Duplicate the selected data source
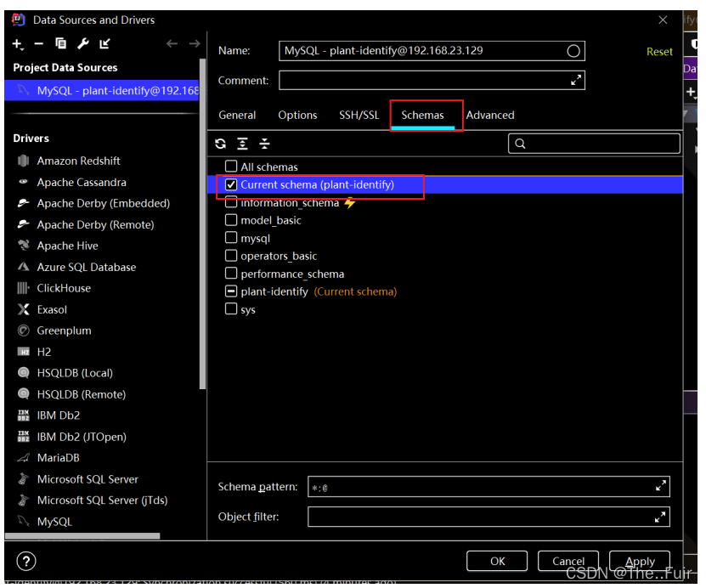 (x=61, y=43)
